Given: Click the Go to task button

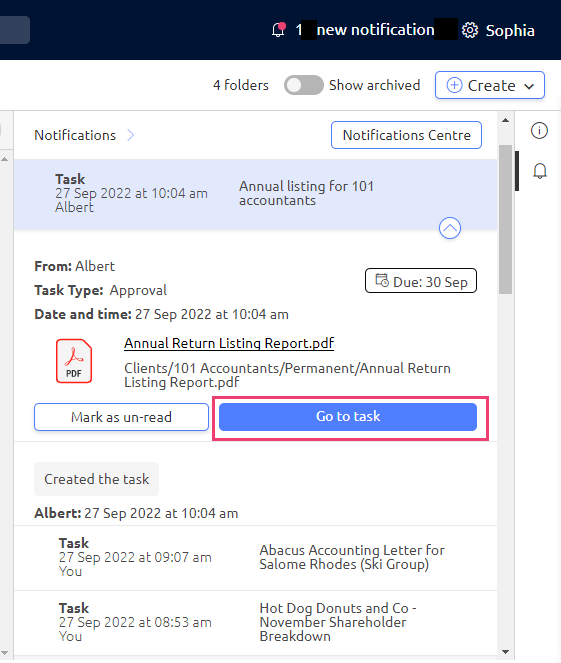Looking at the screenshot, I should point(348,416).
